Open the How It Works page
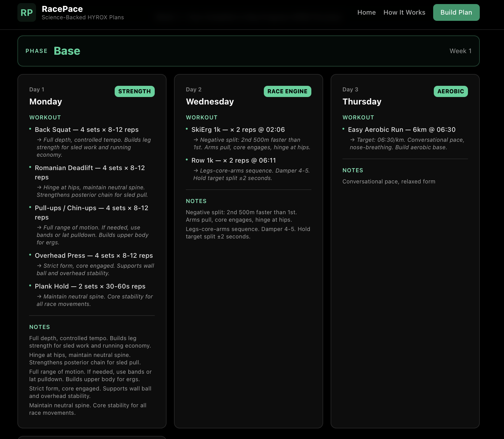This screenshot has width=504, height=439. [404, 12]
